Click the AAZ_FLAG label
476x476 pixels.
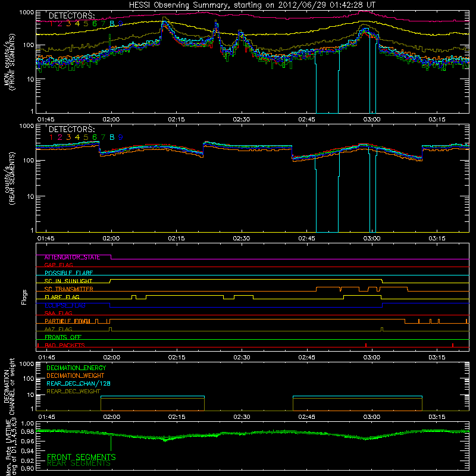point(58,329)
